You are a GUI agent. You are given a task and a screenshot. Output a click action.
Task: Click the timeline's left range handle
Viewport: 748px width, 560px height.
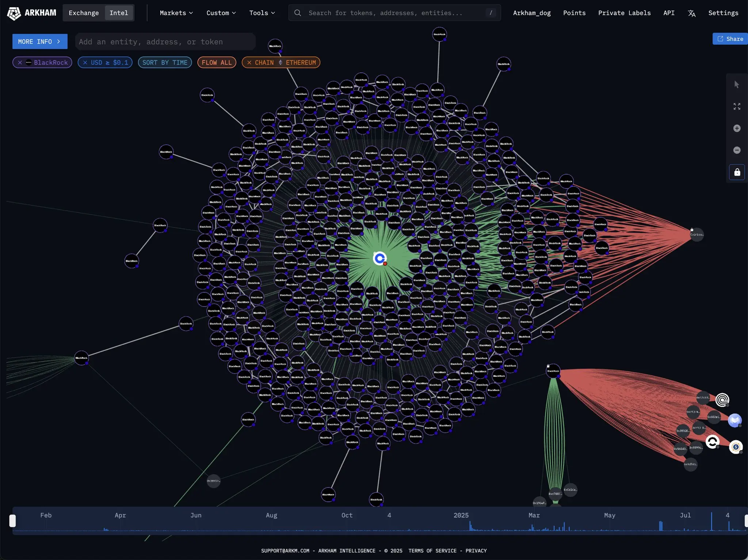click(x=12, y=521)
